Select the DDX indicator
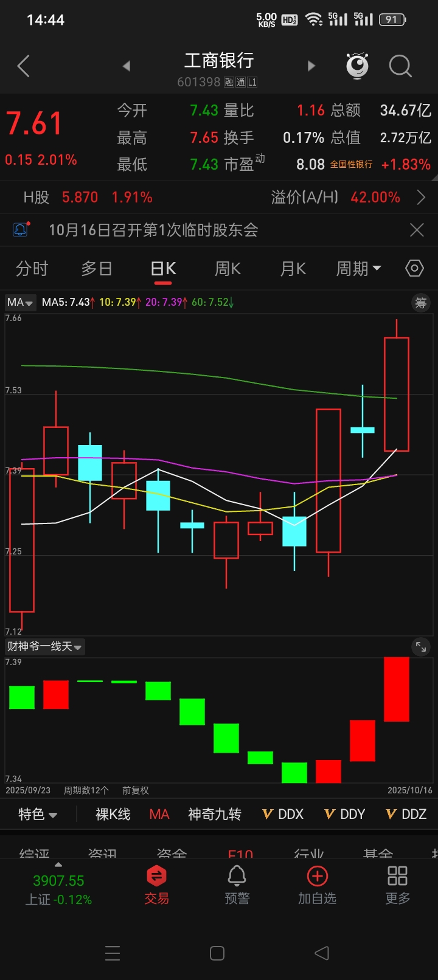 283,814
